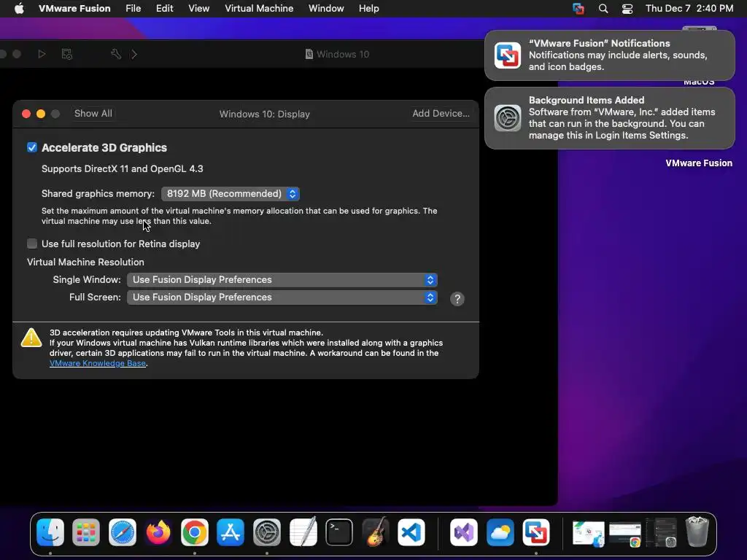Open the File menu
This screenshot has width=747, height=560.
[x=133, y=9]
